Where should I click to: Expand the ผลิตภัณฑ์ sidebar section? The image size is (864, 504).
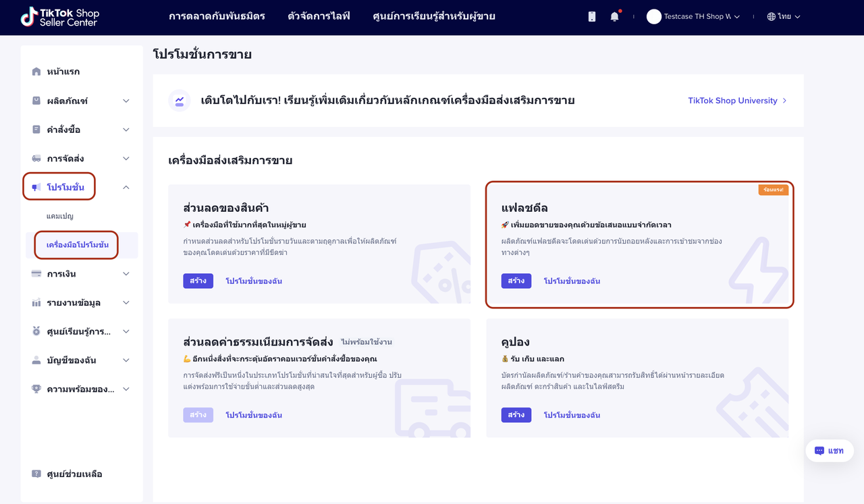point(126,101)
